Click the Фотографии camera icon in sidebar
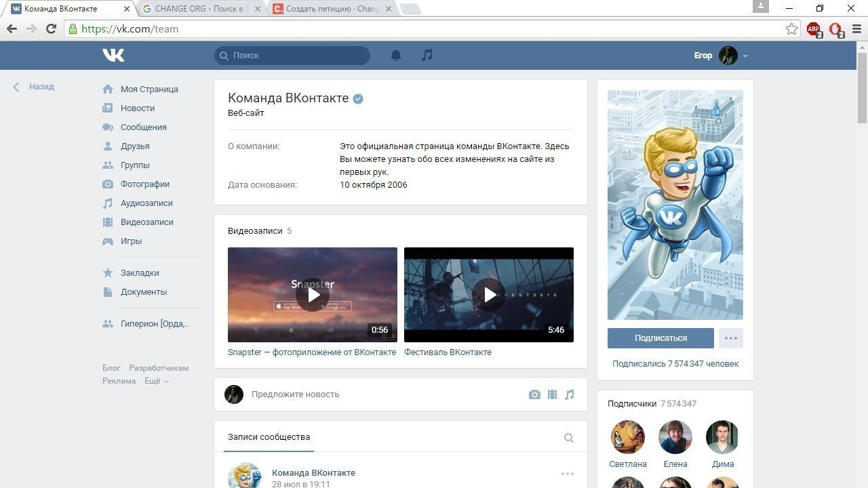 [x=107, y=184]
